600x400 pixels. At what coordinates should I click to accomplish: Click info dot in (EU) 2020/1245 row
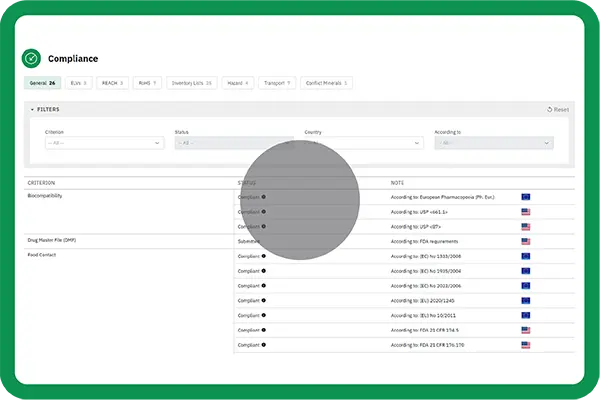(x=264, y=300)
